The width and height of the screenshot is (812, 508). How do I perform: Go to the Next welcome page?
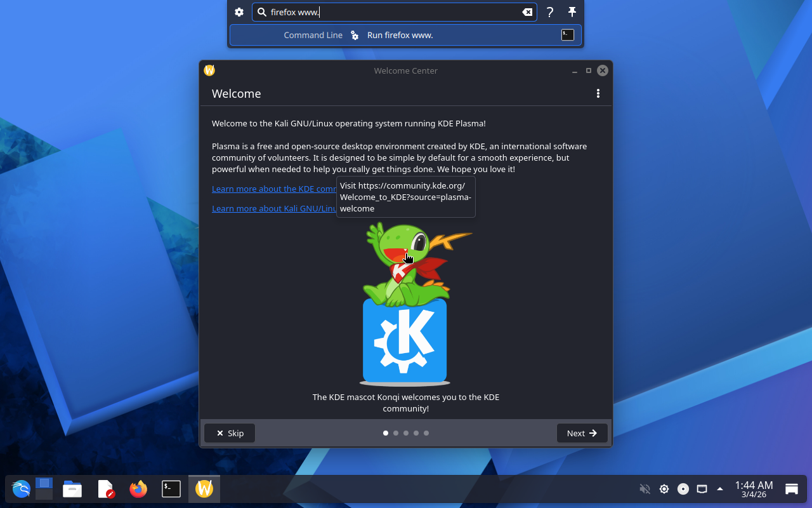(x=582, y=433)
